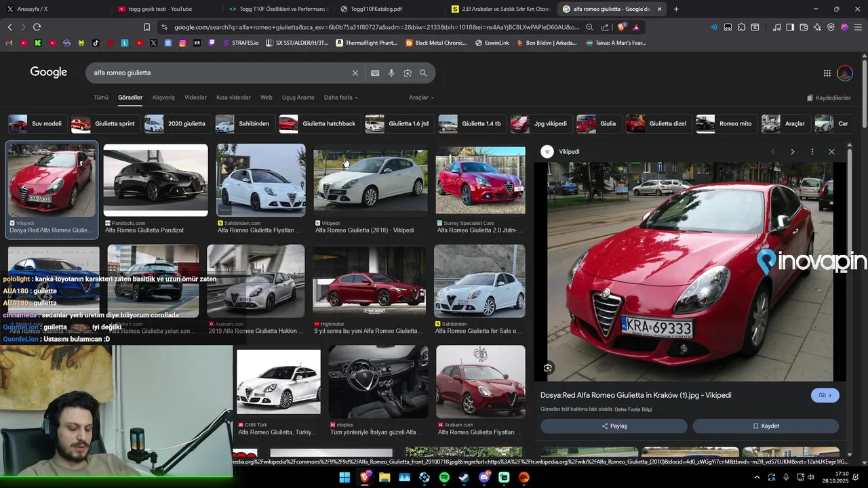This screenshot has width=868, height=488.
Task: Open File Explorer from the taskbar
Action: pos(384,477)
